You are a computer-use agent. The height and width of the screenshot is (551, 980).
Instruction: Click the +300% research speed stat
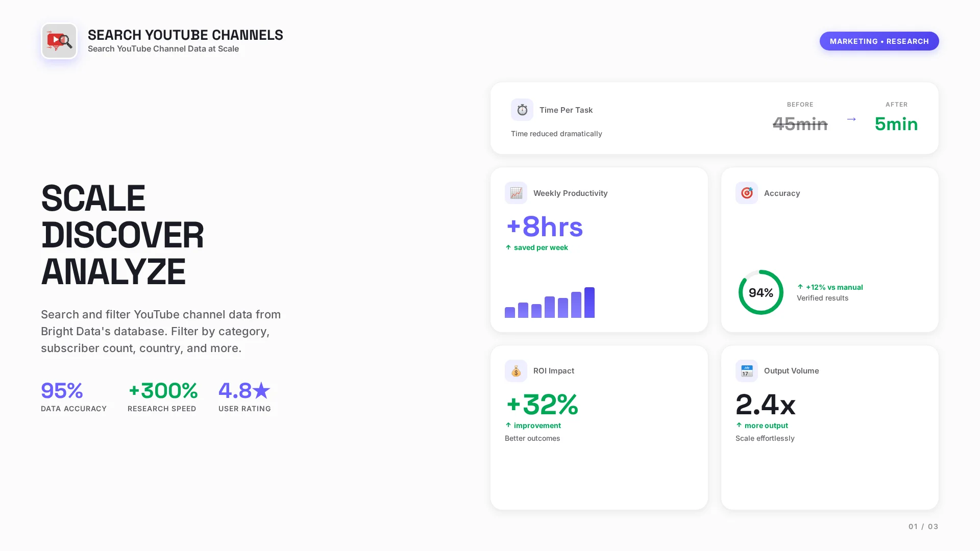click(x=163, y=391)
